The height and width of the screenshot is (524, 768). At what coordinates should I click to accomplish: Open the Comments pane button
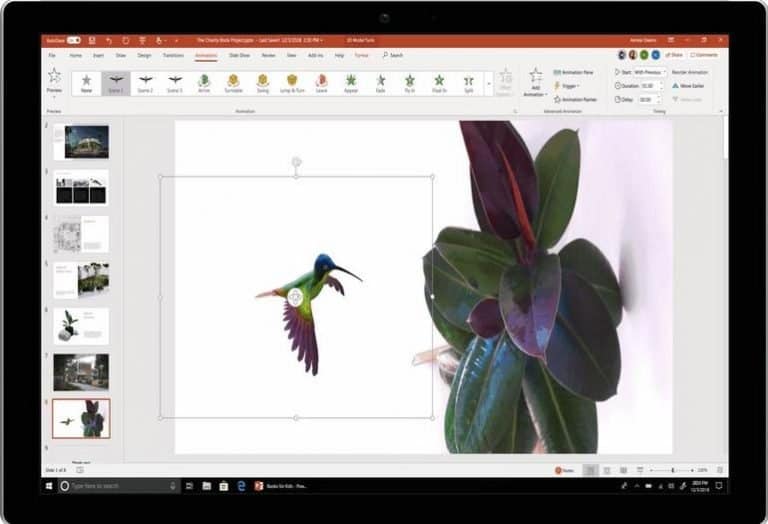click(x=704, y=55)
